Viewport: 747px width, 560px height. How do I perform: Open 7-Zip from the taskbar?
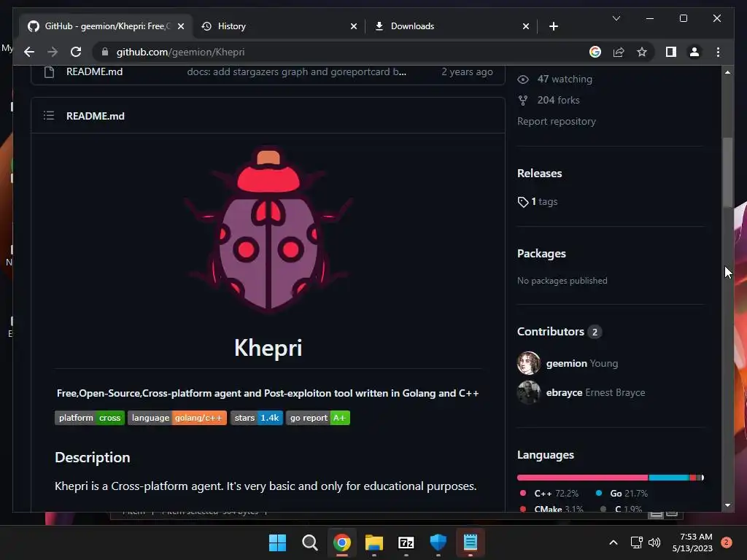coord(406,542)
